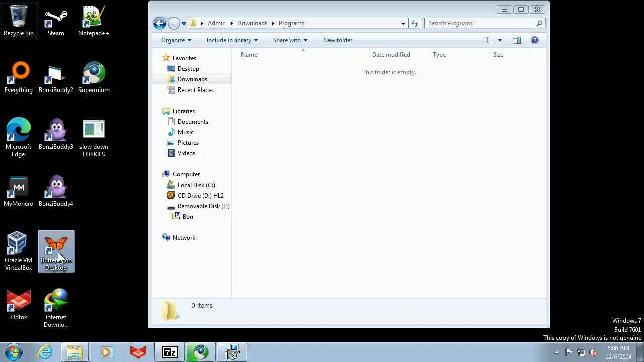Open CD Drive (D:) HL2
Screen dimensions: 644x362
[x=200, y=196]
